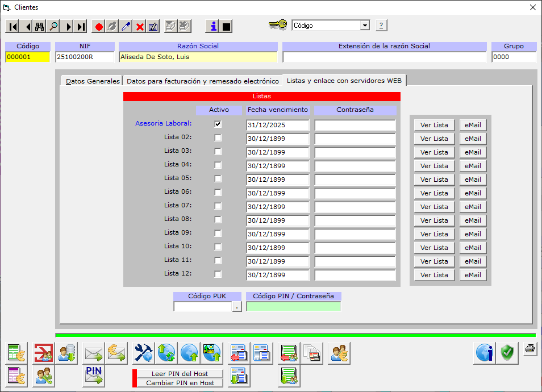Uncheck the Asesoria Laboral active checkbox
This screenshot has height=392, width=542.
pyautogui.click(x=218, y=124)
